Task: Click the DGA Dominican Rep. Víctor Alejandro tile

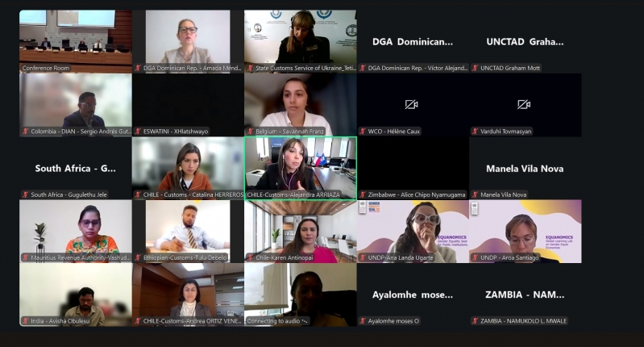Action: click(x=413, y=41)
